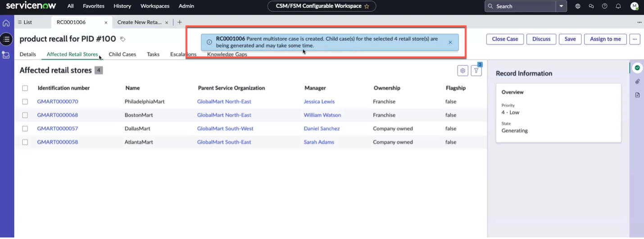Open the History menu
The image size is (644, 239).
122,6
